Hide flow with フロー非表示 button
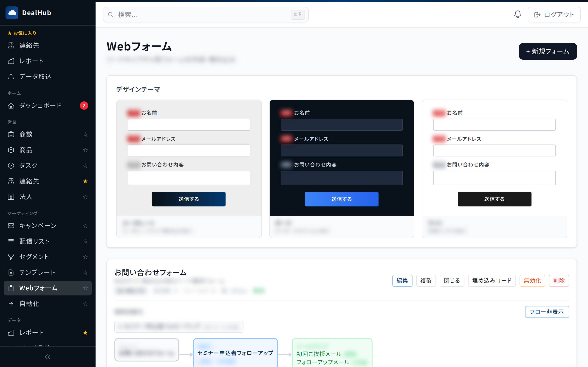This screenshot has width=588, height=367. (x=547, y=312)
